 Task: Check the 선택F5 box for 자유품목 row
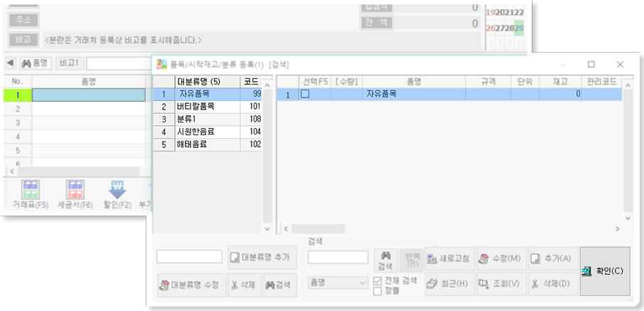tap(305, 94)
